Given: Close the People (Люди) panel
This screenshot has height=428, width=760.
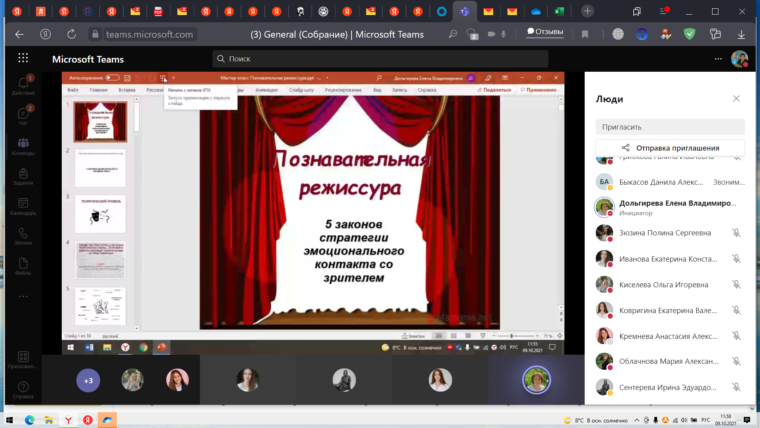Looking at the screenshot, I should pyautogui.click(x=736, y=99).
